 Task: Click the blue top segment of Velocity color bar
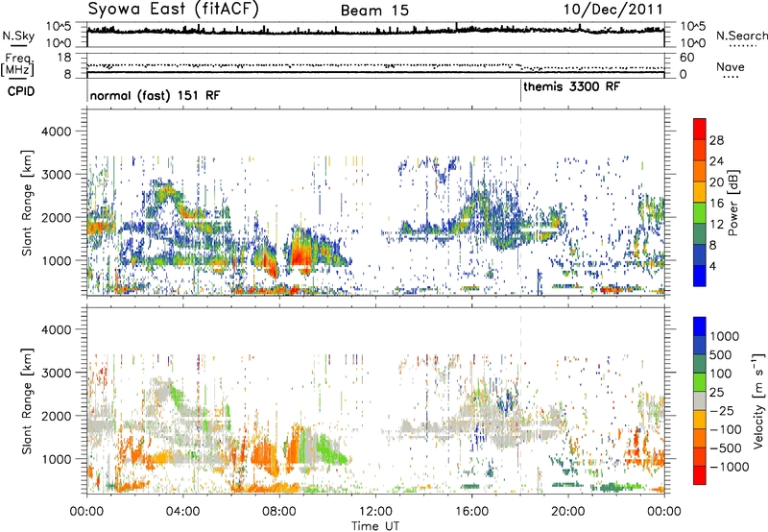[700, 326]
